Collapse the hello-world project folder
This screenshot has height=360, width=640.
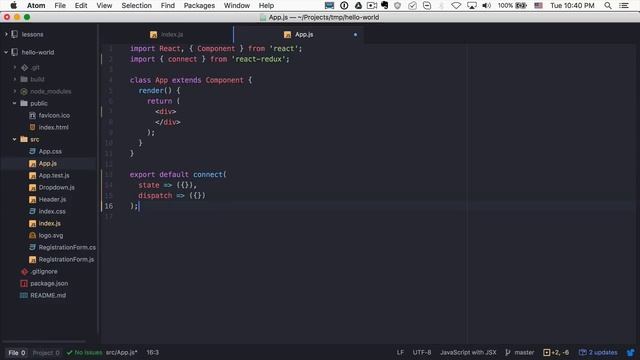[x=6, y=52]
